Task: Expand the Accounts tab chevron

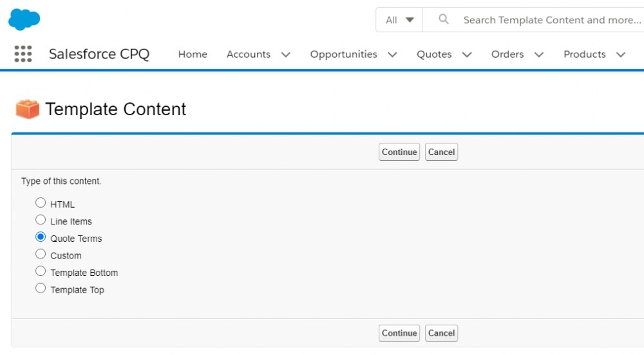Action: tap(286, 55)
